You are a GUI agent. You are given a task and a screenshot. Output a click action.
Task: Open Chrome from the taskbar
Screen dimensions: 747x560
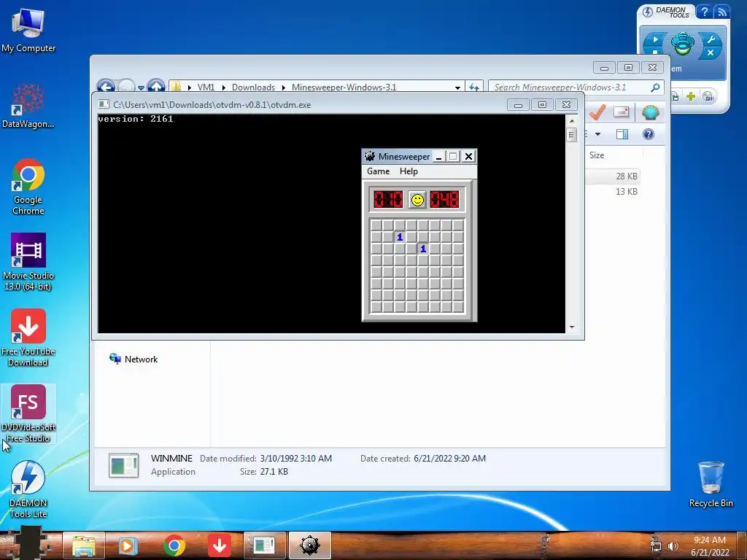174,545
